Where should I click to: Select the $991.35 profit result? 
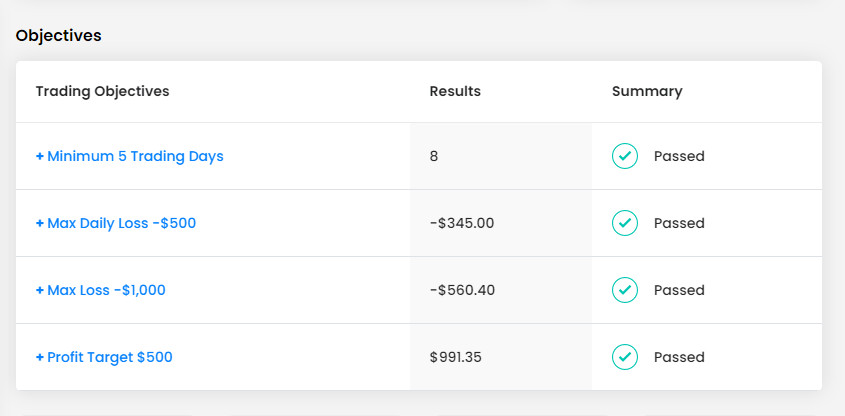coord(455,357)
